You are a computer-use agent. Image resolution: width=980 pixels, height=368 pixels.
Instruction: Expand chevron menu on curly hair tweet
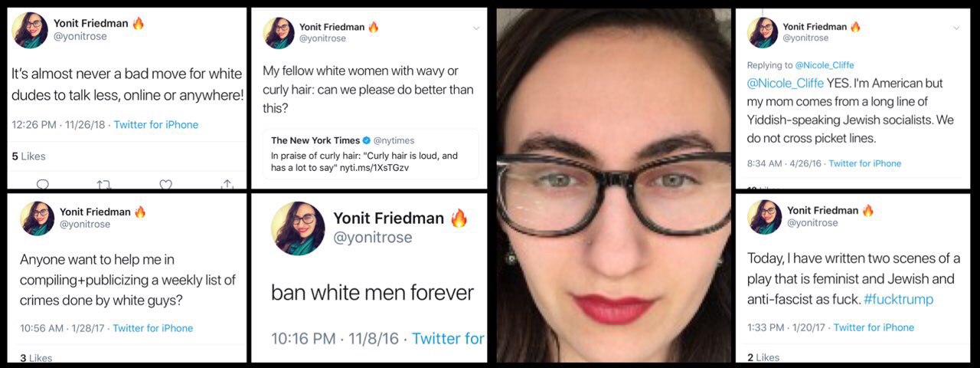(476, 28)
